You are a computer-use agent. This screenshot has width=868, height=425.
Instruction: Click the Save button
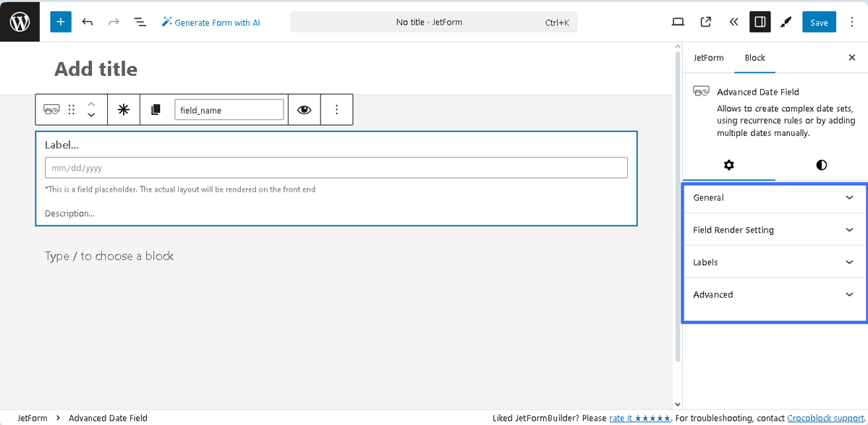(x=818, y=22)
